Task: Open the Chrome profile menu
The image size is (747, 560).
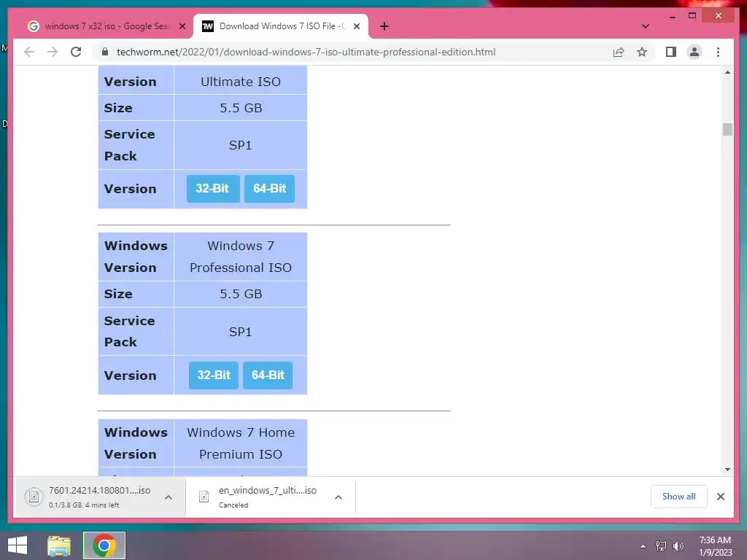Action: [x=694, y=52]
